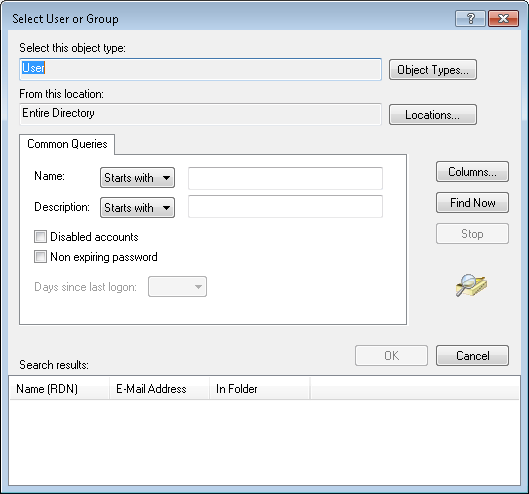Click the Cancel button
The width and height of the screenshot is (529, 494).
coord(472,355)
